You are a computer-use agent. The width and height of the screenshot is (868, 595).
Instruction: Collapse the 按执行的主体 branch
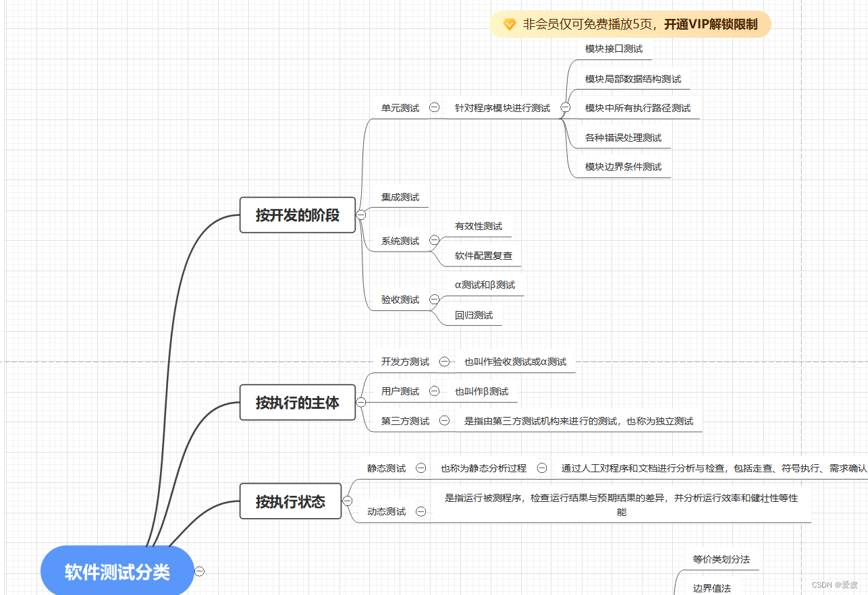[361, 402]
